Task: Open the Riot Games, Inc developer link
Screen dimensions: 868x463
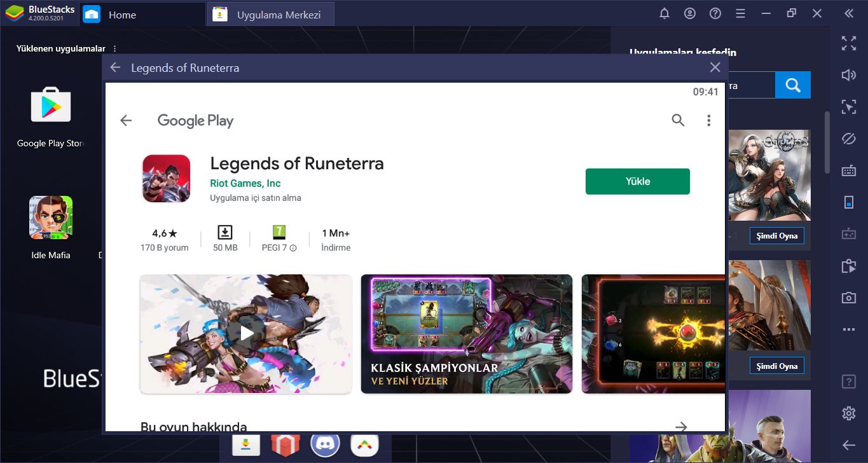Action: [245, 183]
